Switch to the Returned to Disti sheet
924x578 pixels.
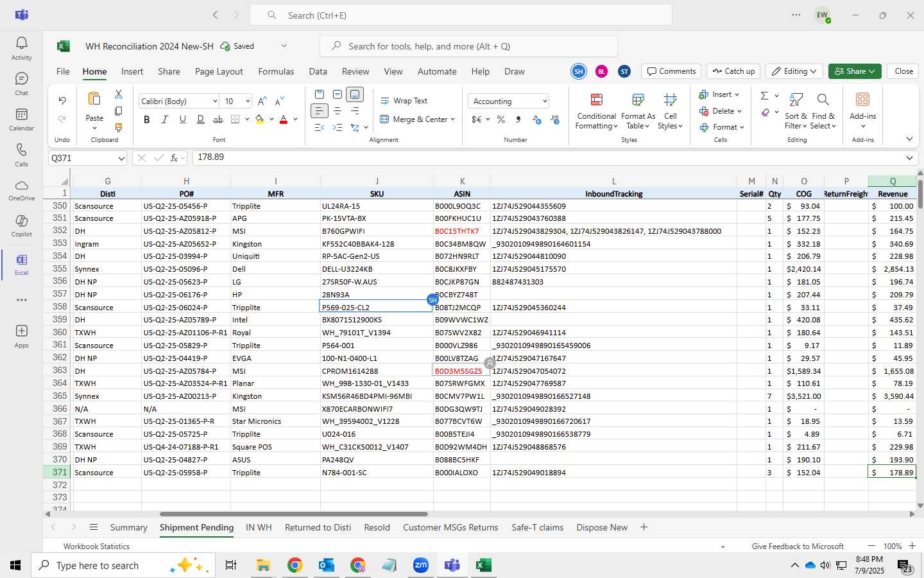tap(318, 527)
